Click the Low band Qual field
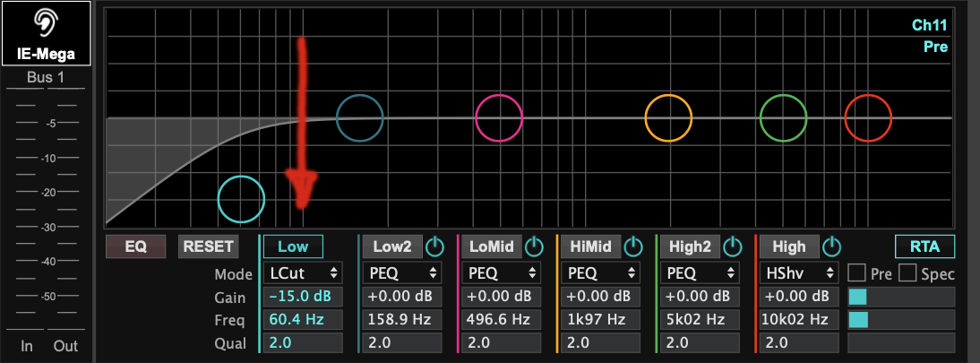Image resolution: width=980 pixels, height=363 pixels. pyautogui.click(x=303, y=343)
